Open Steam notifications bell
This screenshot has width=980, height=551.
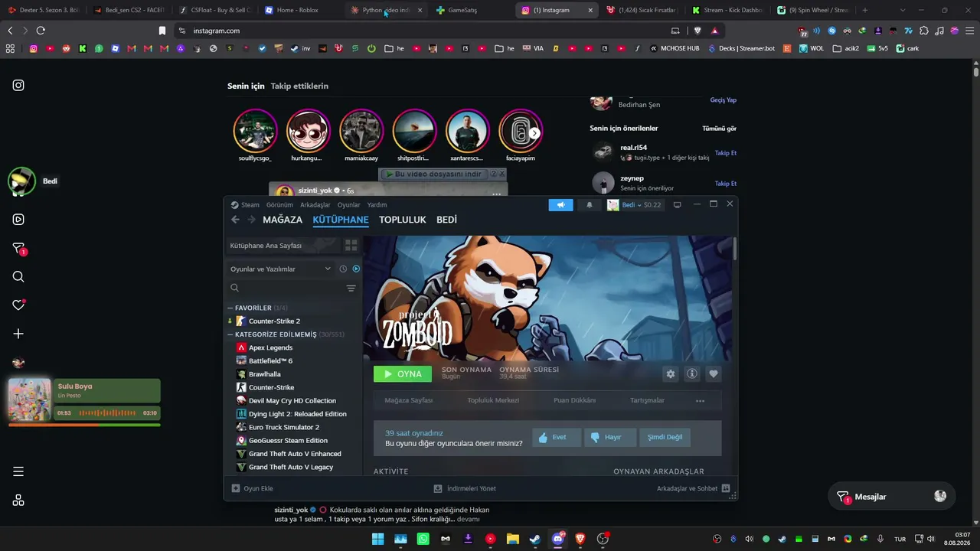tap(590, 205)
